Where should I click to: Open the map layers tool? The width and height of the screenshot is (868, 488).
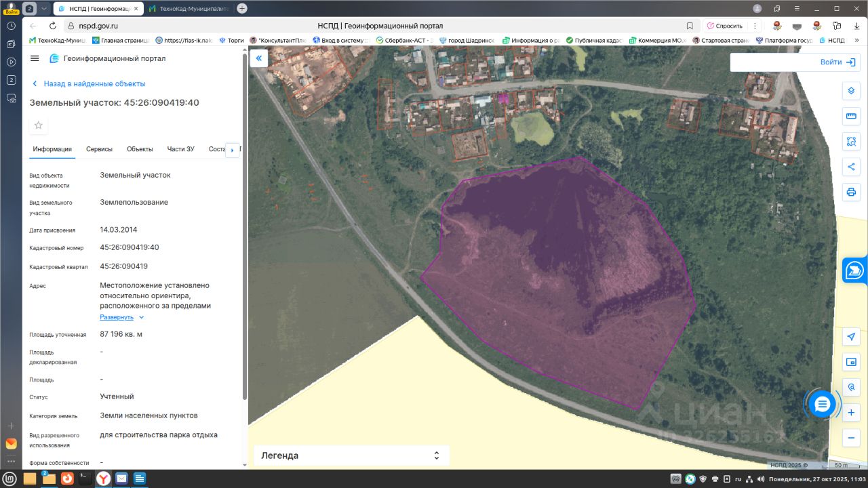point(851,91)
